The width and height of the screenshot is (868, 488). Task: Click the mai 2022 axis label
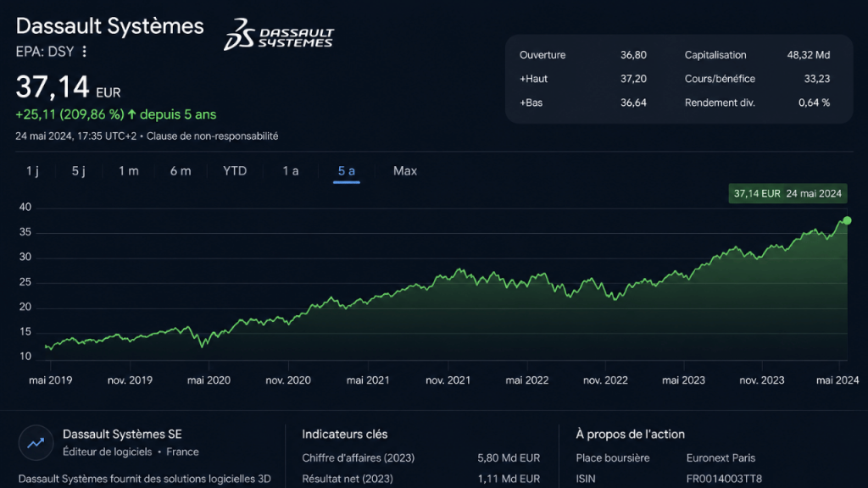coord(527,380)
